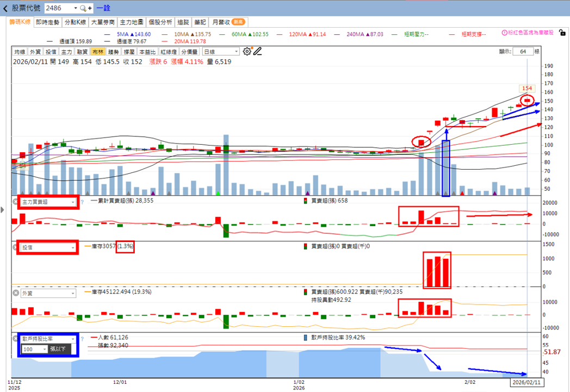Click the stock search magnifier icon

83,8
